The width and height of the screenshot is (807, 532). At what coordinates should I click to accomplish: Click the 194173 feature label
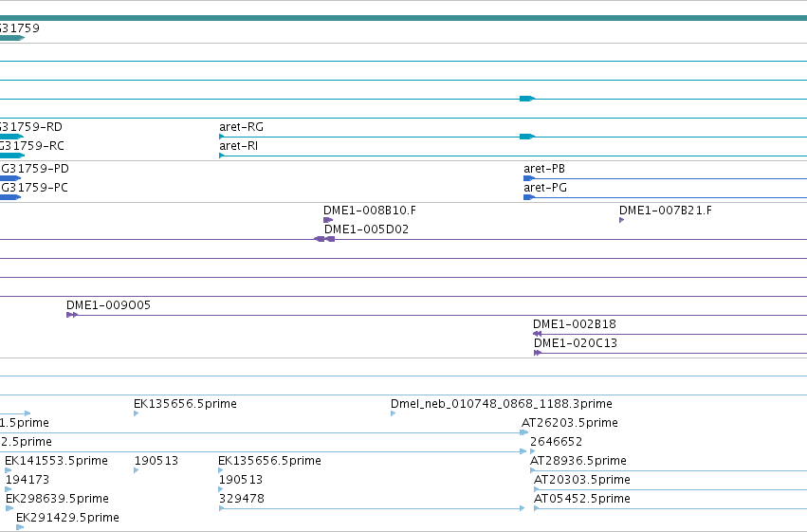click(28, 480)
